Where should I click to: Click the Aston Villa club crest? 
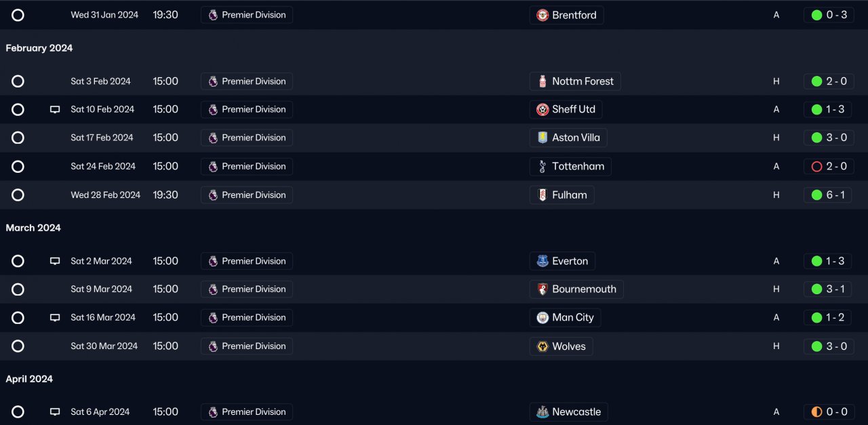[x=542, y=138]
